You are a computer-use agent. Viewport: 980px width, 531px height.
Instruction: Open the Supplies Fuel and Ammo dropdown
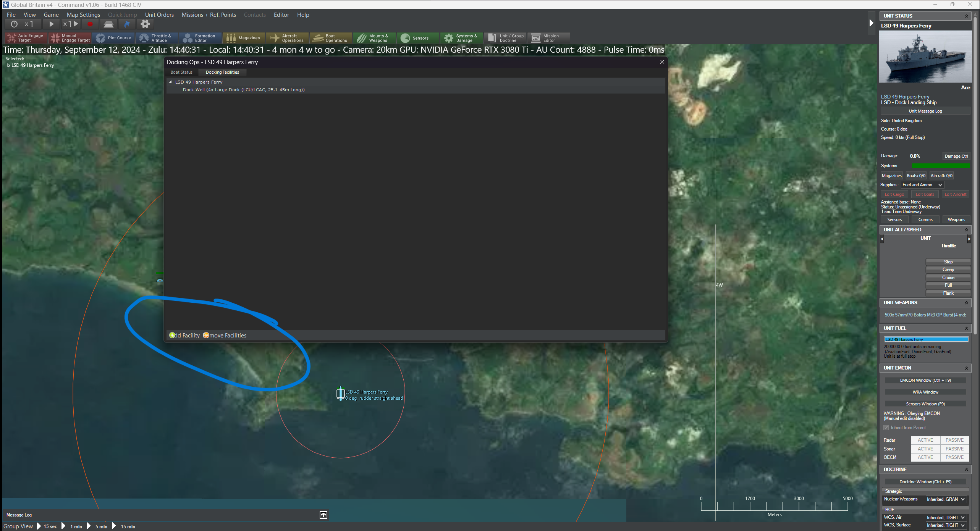tap(922, 185)
